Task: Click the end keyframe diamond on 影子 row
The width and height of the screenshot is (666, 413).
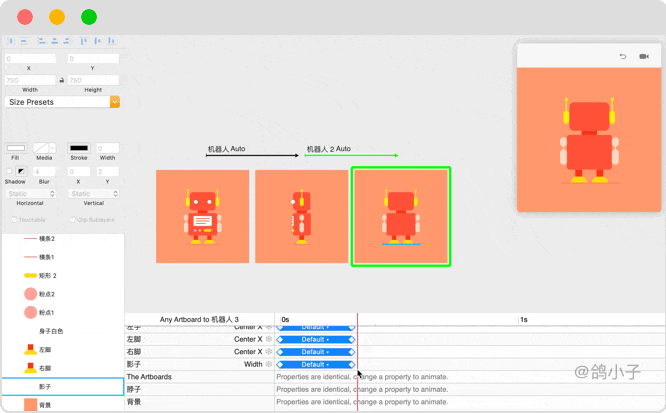Action: tap(352, 365)
